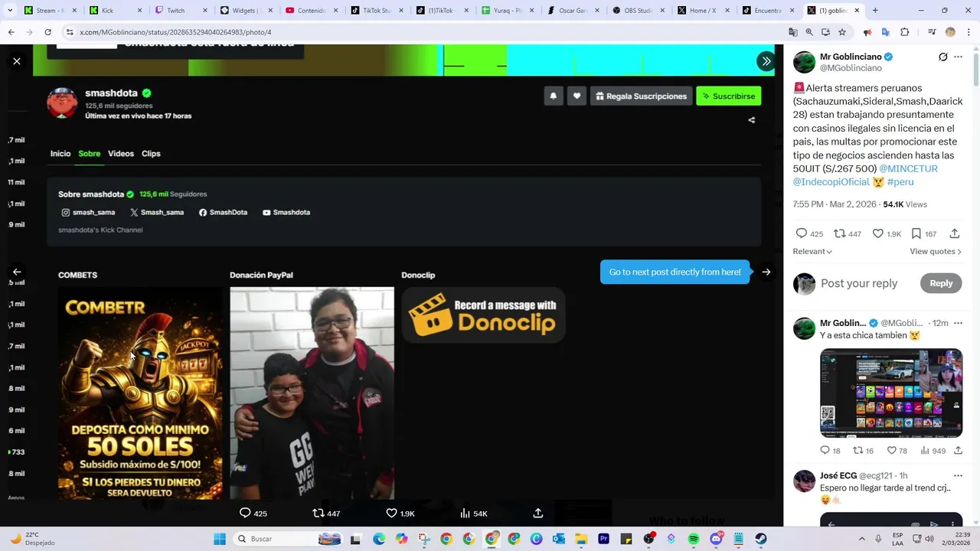This screenshot has height=551, width=980.
Task: Show hidden system tray icons
Action: (x=862, y=539)
